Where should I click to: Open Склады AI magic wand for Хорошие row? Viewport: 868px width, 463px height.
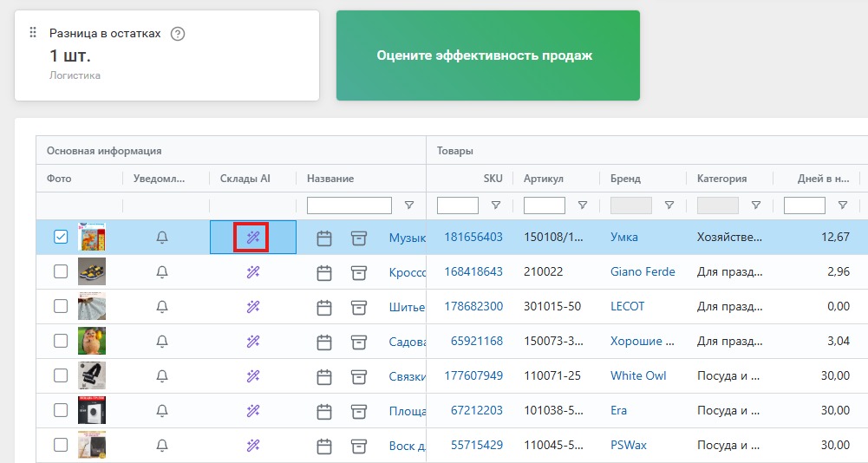coord(253,341)
